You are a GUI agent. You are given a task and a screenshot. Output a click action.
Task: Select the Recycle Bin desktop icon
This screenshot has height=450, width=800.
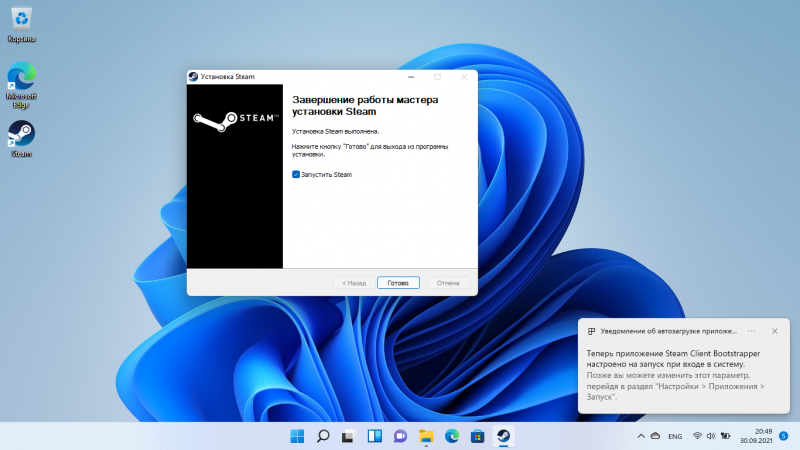(21, 22)
